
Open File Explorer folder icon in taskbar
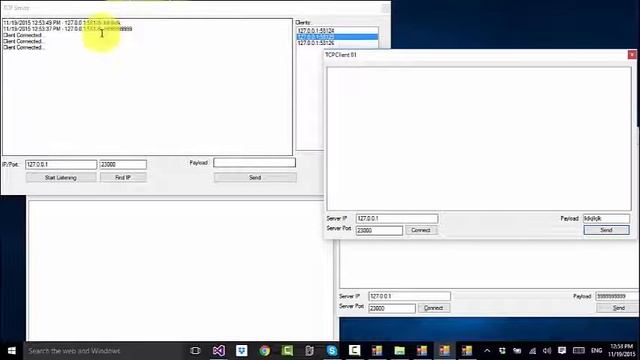tap(400, 351)
